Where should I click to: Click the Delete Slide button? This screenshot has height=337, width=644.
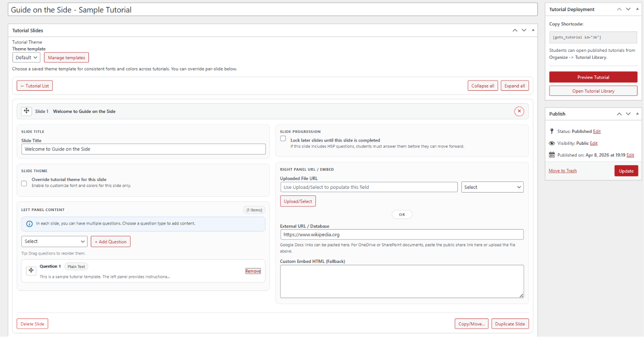tap(32, 324)
